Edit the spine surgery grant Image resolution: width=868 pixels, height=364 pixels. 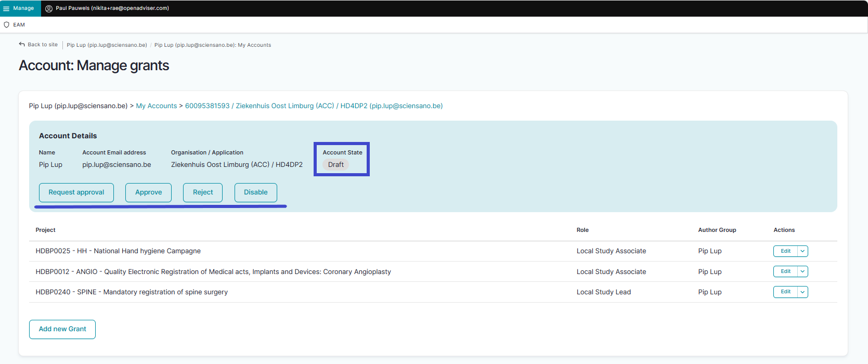click(785, 292)
